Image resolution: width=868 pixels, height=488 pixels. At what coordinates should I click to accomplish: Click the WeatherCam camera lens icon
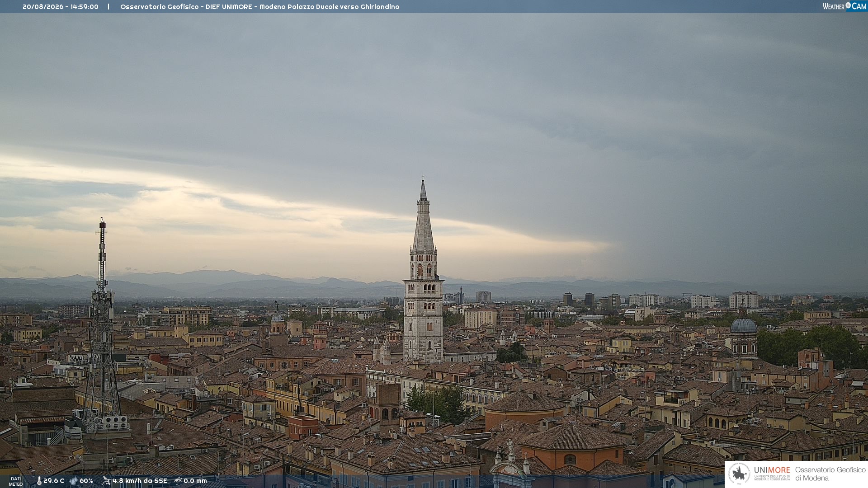pyautogui.click(x=848, y=5)
